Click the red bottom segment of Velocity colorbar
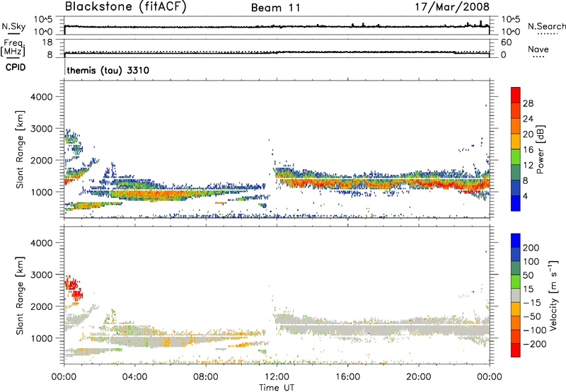Screen dimensions: 566x392 (x=516, y=350)
